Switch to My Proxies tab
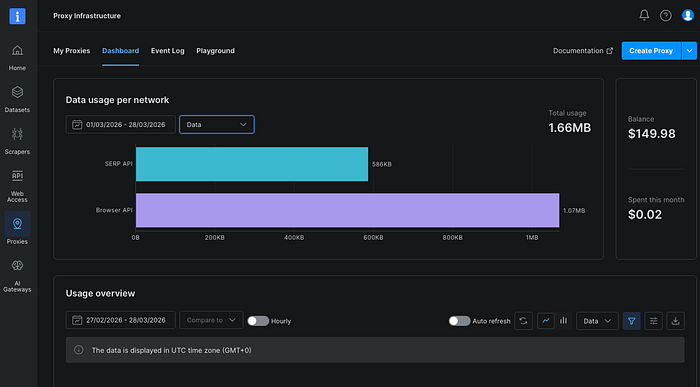The image size is (700, 387). click(x=71, y=51)
